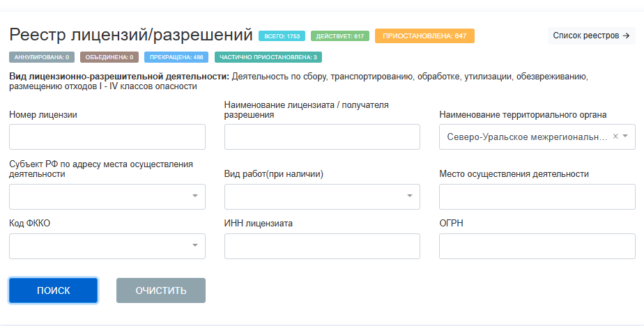Expand the territorial organ dropdown arrow
644x326 pixels.
pyautogui.click(x=626, y=137)
